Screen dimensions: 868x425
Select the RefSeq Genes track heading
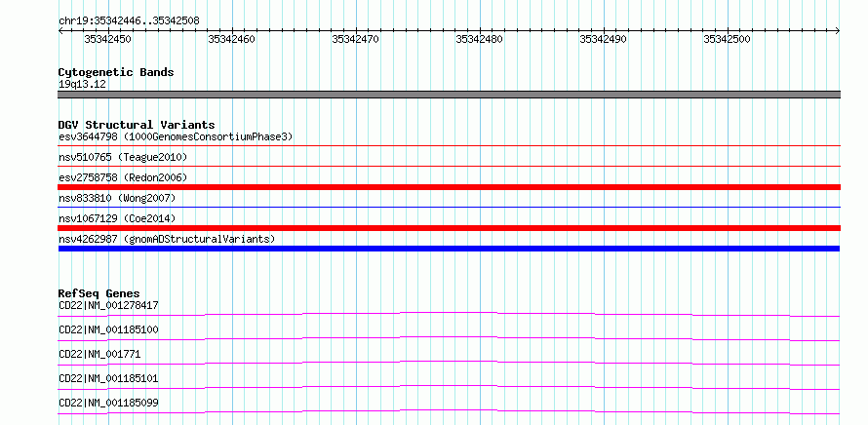(x=99, y=293)
